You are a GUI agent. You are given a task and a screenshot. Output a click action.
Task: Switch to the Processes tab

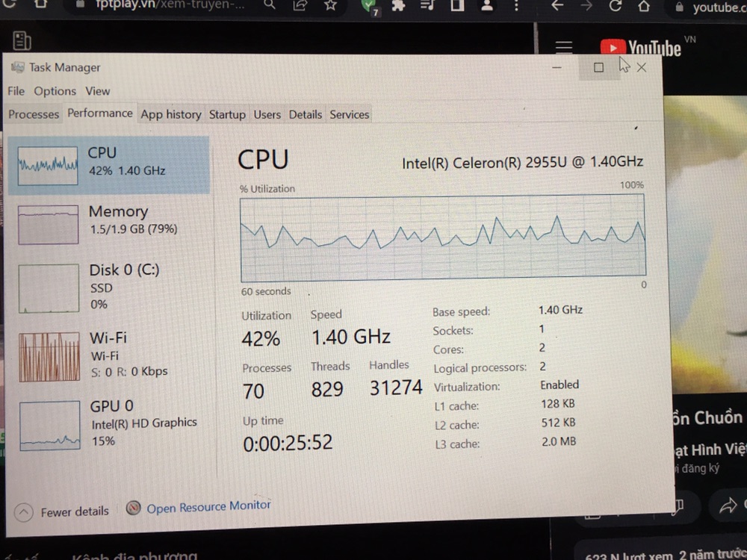34,114
